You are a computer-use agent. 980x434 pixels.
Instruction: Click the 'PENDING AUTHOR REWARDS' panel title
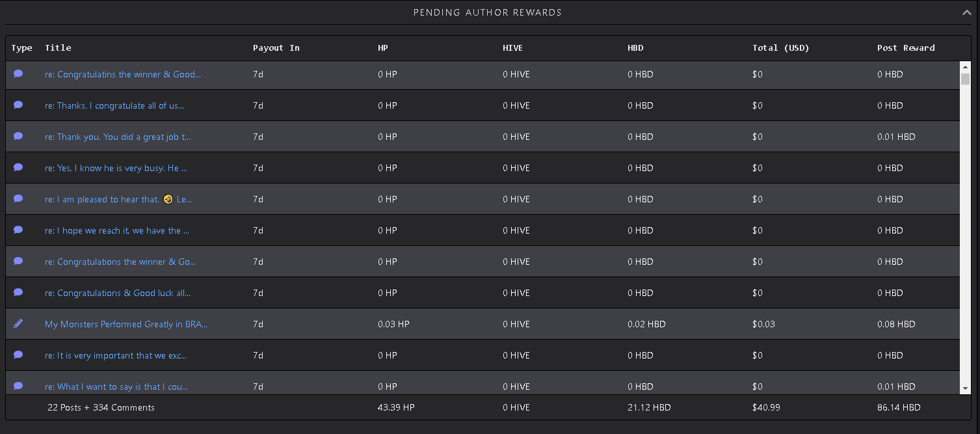tap(488, 12)
